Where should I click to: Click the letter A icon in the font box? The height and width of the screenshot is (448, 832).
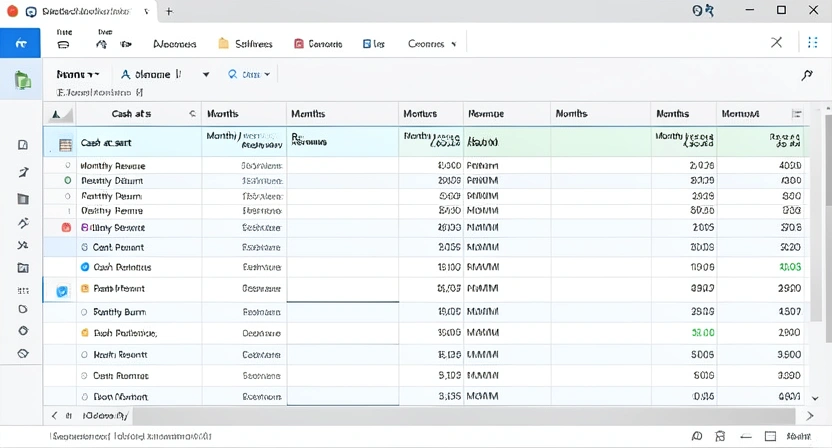coord(126,74)
